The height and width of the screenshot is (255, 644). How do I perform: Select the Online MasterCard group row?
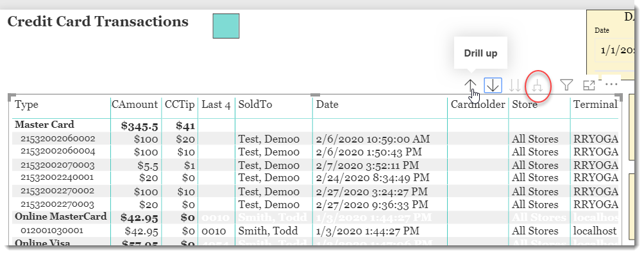pos(315,216)
